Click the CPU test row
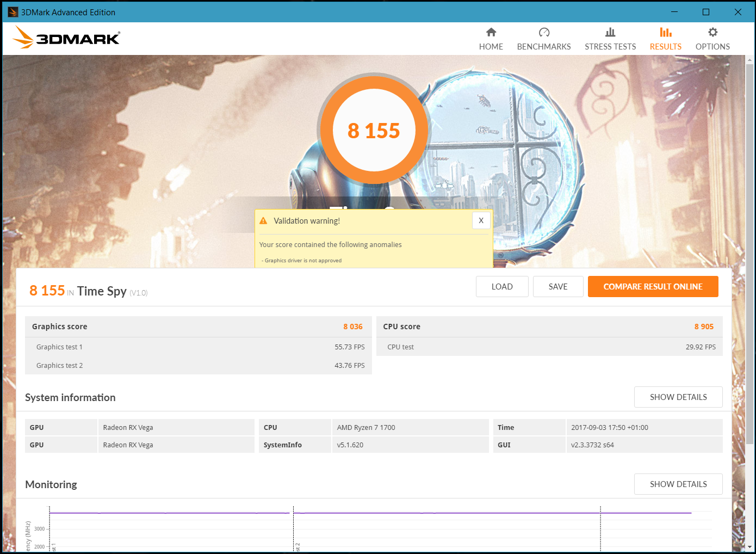This screenshot has height=554, width=756. coord(549,347)
